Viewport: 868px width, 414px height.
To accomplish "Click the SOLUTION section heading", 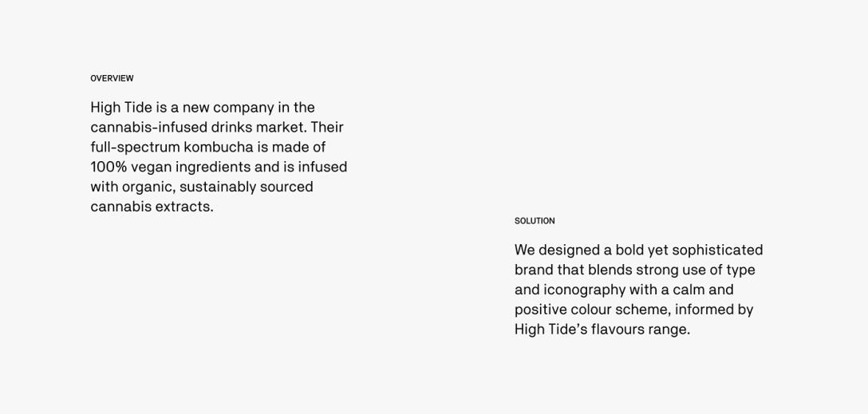I will [535, 221].
